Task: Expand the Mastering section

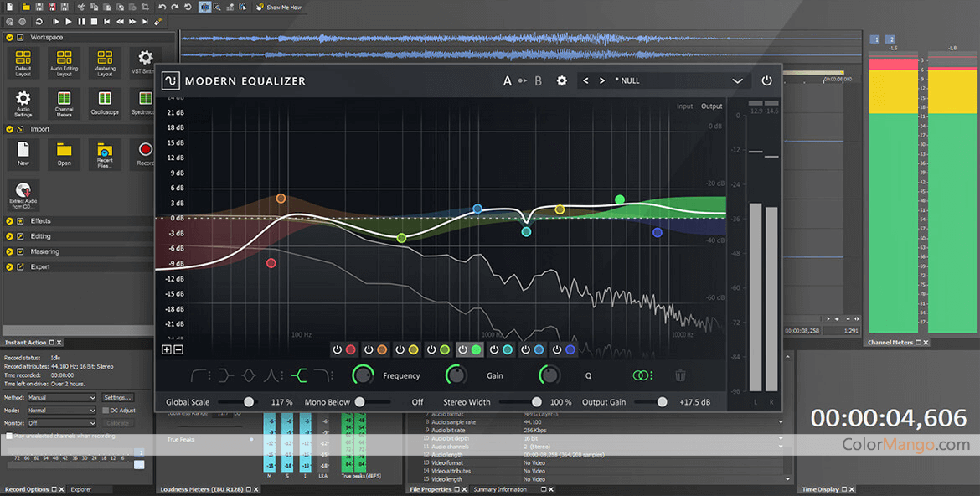Action: [x=9, y=251]
